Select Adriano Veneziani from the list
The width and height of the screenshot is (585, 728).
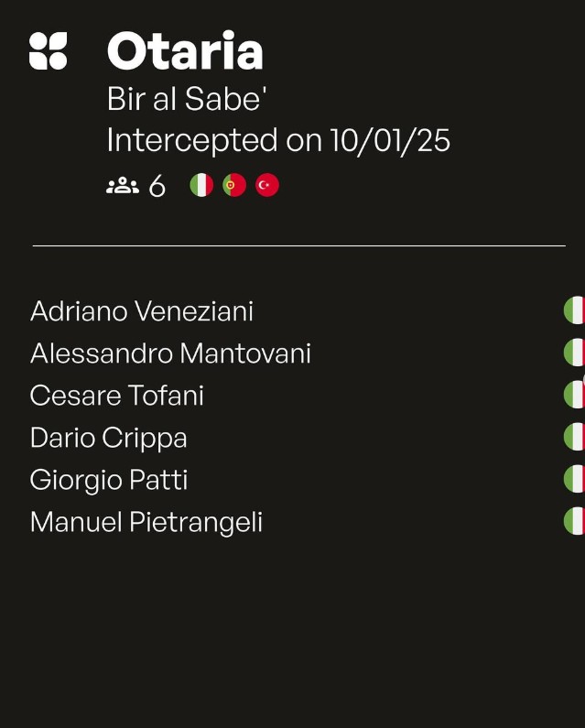[142, 311]
